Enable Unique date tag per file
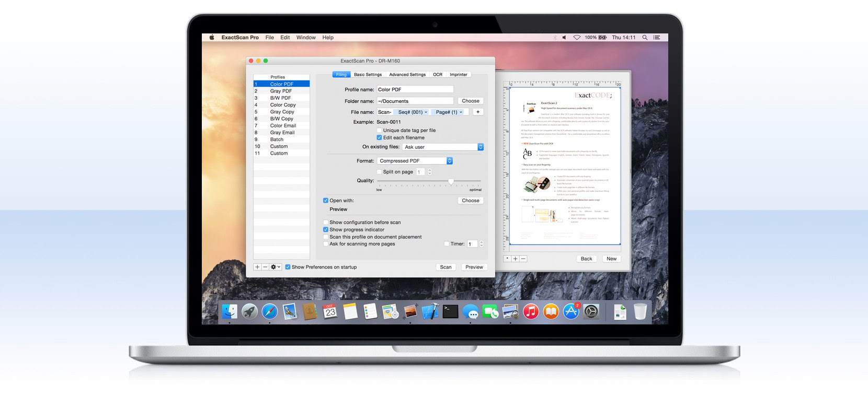This screenshot has width=868, height=397. coord(379,130)
